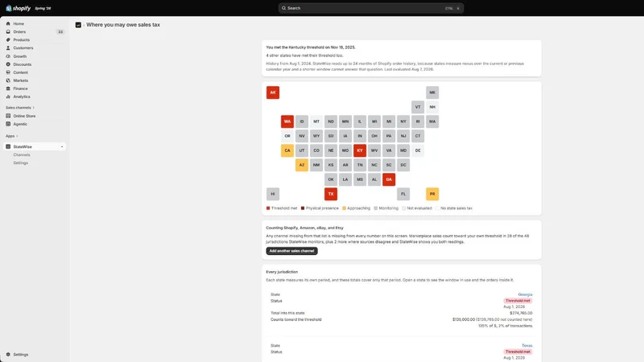The height and width of the screenshot is (362, 644).
Task: Select the AZ state tile
Action: (302, 165)
